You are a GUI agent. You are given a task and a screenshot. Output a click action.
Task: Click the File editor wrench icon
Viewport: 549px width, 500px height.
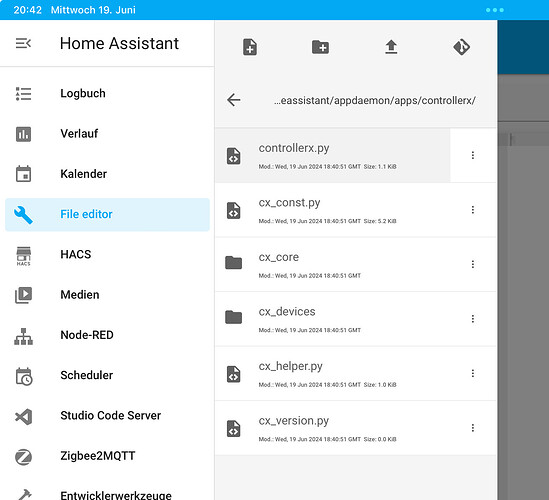click(23, 215)
